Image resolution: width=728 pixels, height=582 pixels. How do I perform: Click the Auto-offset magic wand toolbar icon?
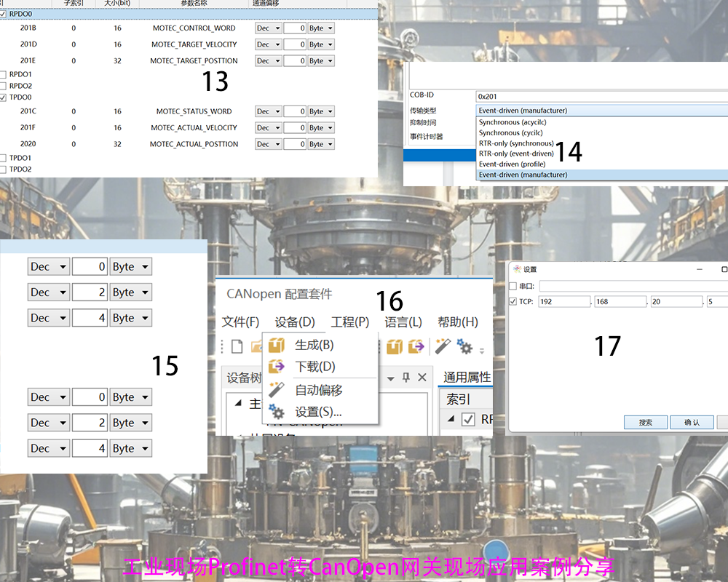tap(443, 346)
